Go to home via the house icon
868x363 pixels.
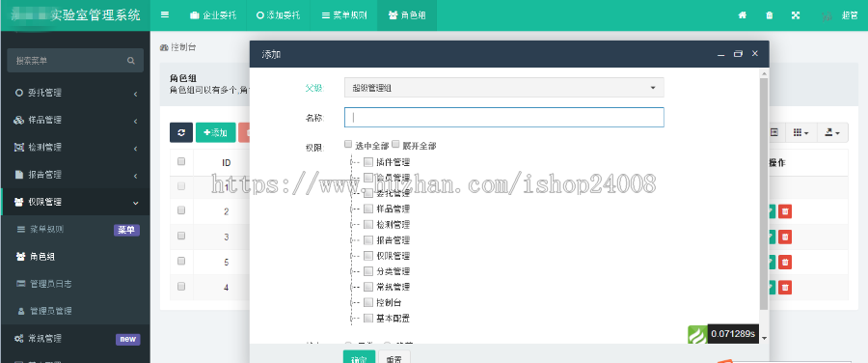(743, 15)
